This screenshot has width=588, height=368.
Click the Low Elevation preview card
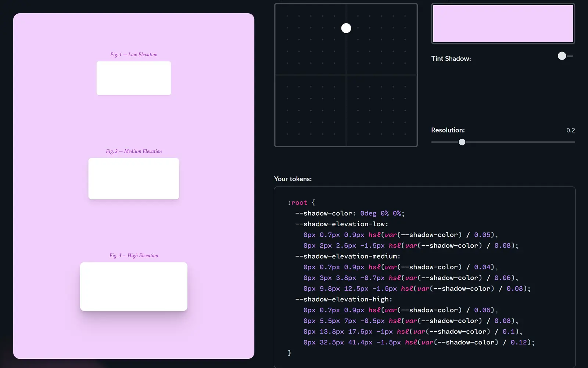pyautogui.click(x=134, y=78)
